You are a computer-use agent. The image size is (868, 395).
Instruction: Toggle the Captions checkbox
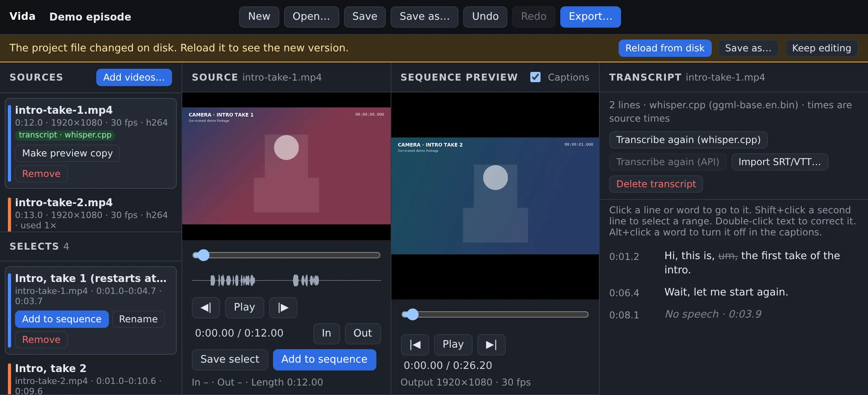[x=535, y=77]
